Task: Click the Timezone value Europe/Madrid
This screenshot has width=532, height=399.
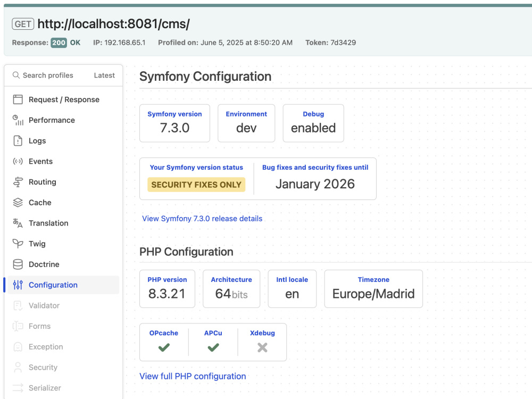Action: pyautogui.click(x=373, y=294)
